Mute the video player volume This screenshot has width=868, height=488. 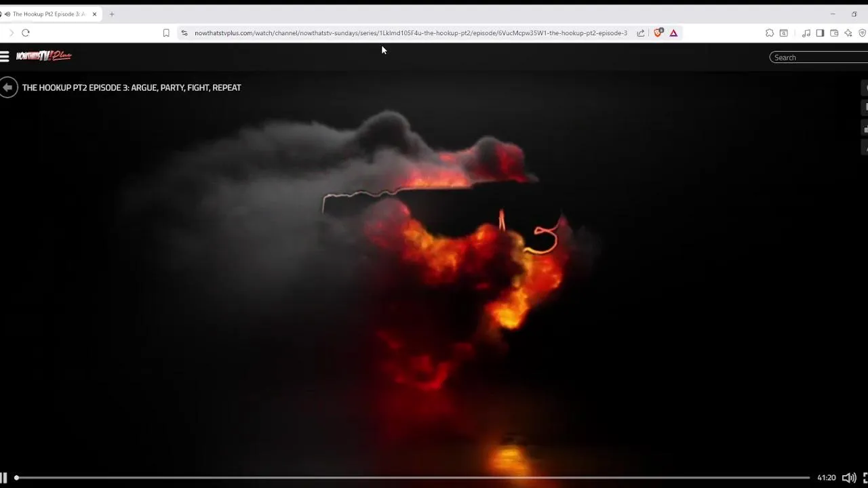click(849, 478)
